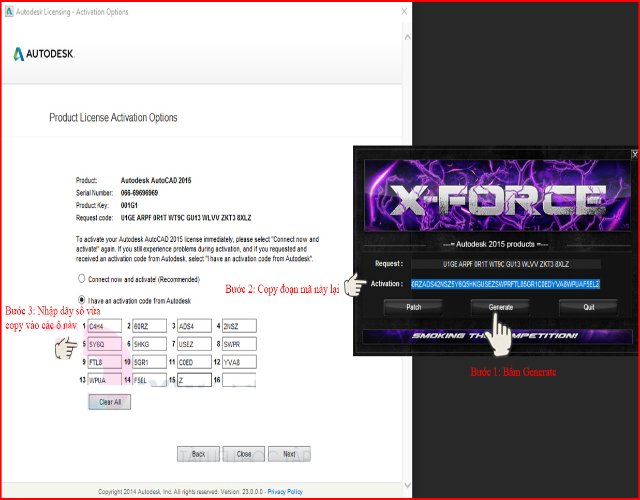Click activation code field number 1

[104, 326]
